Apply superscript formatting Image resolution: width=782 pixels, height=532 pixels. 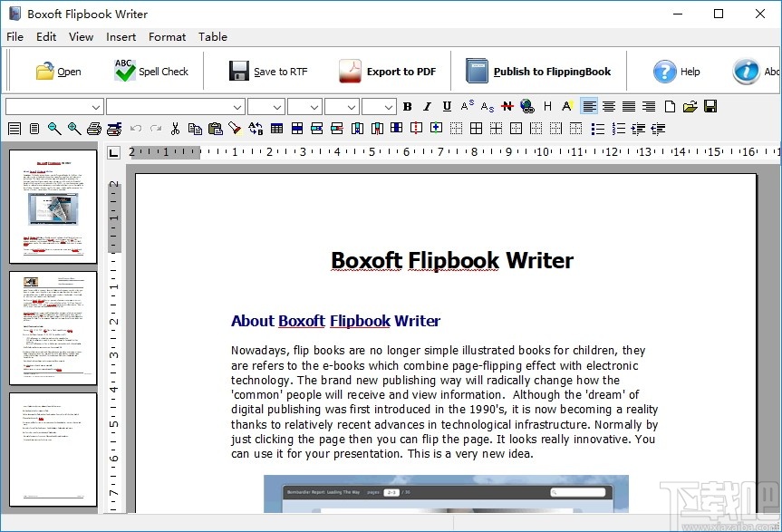(x=465, y=106)
